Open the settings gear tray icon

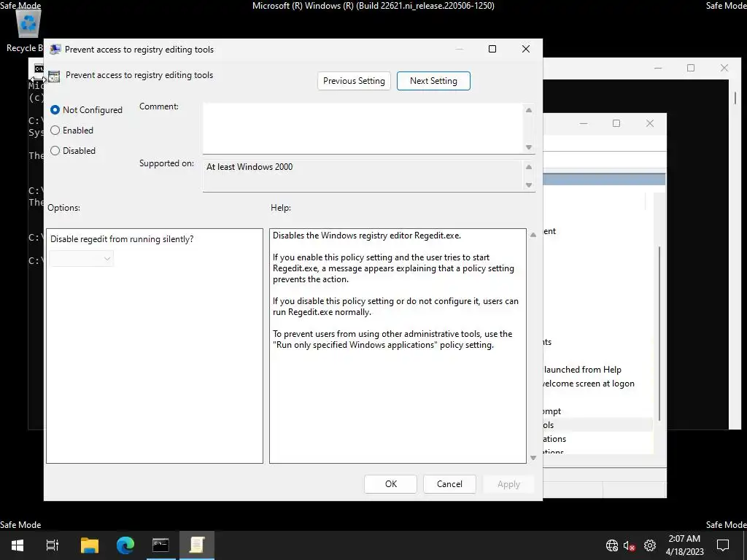[650, 545]
